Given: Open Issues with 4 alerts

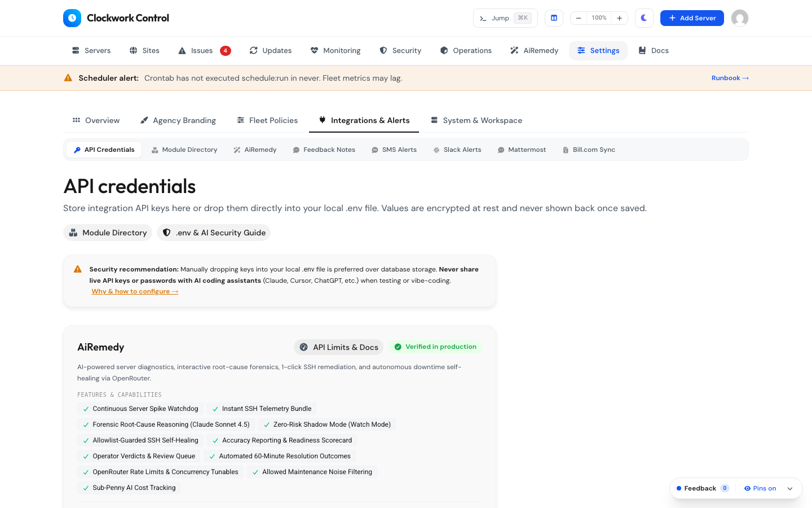Looking at the screenshot, I should pyautogui.click(x=204, y=51).
